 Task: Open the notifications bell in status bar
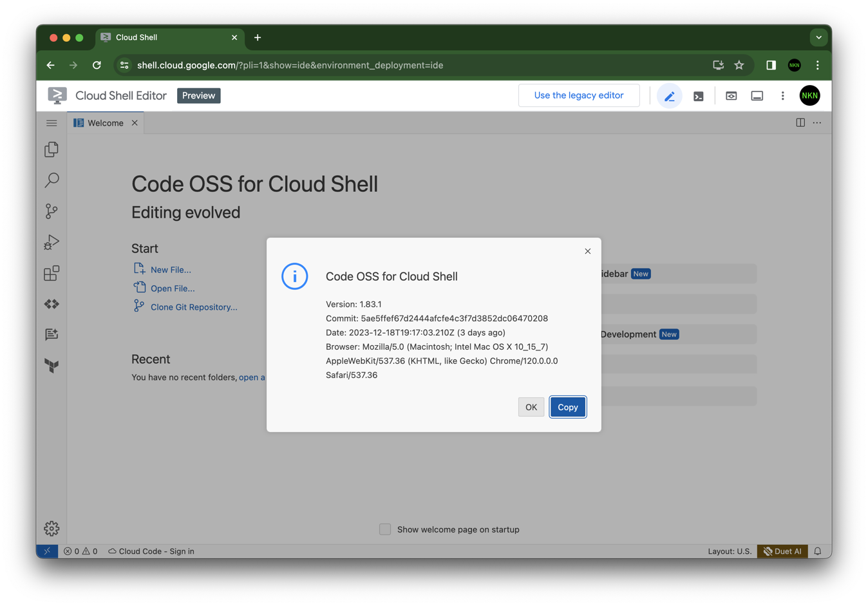click(x=818, y=551)
